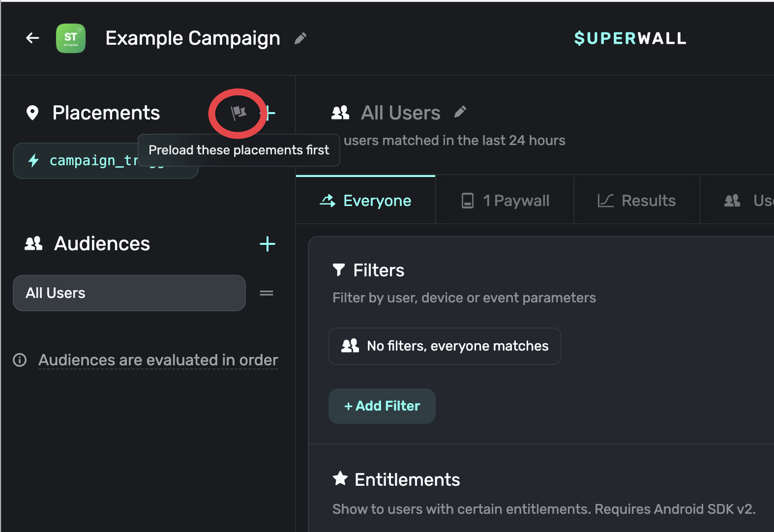Switch to the Everyone tab
Viewport: 774px width, 532px height.
pos(366,201)
